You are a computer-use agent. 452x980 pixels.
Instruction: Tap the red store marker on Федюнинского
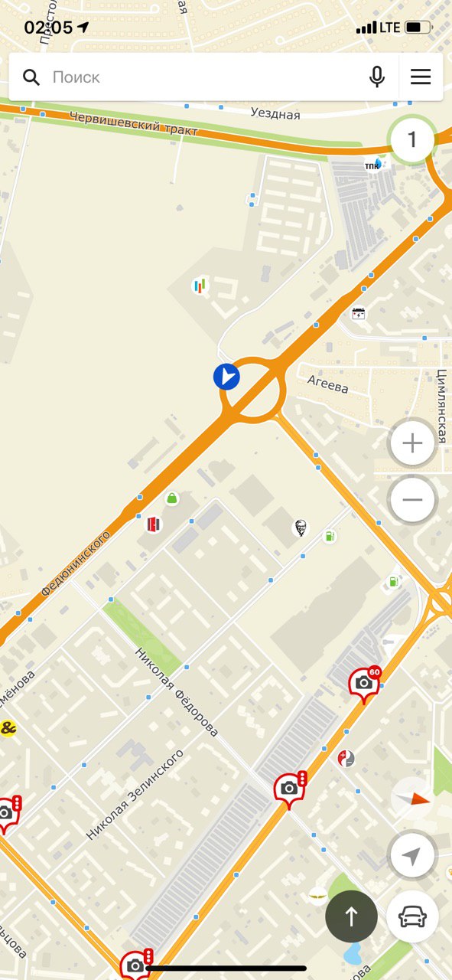[154, 524]
